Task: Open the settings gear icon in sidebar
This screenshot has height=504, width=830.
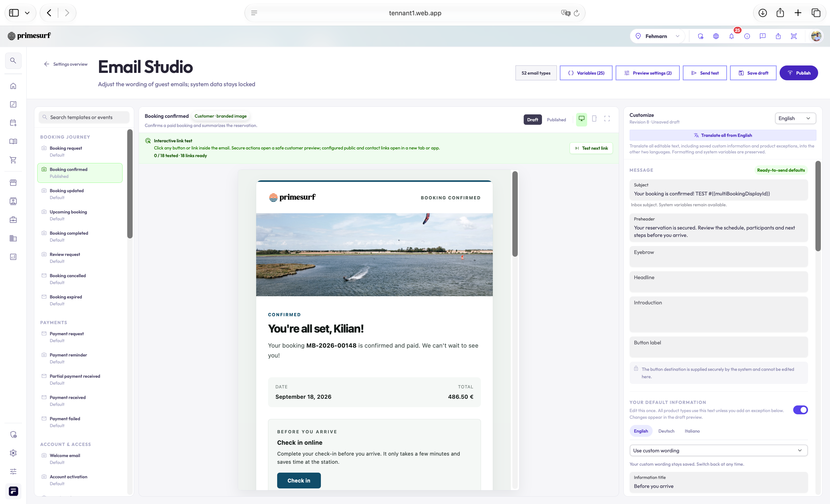Action: click(x=13, y=453)
